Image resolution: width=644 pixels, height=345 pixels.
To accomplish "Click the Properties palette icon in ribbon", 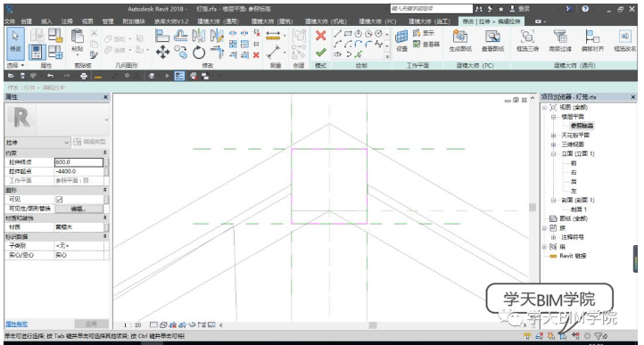I will 37,53.
